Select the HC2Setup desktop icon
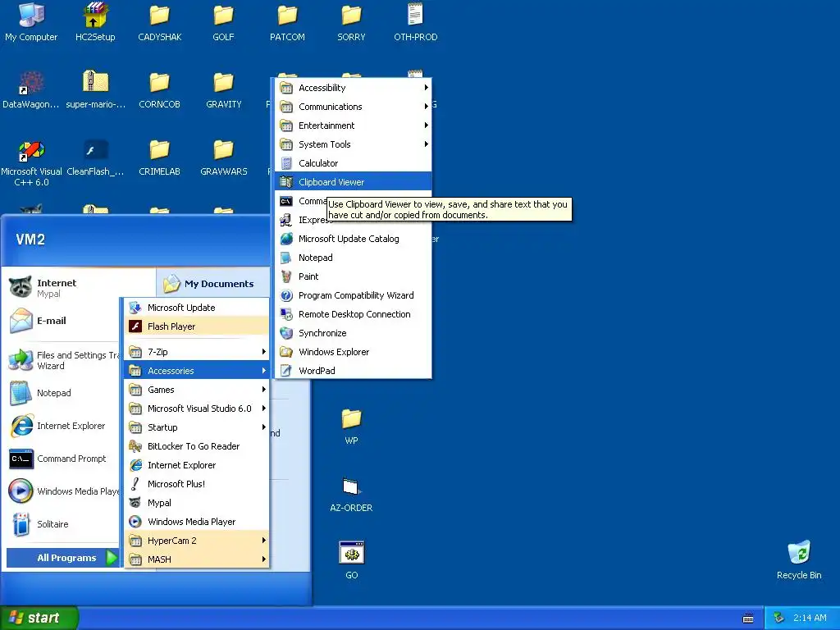 pyautogui.click(x=95, y=22)
